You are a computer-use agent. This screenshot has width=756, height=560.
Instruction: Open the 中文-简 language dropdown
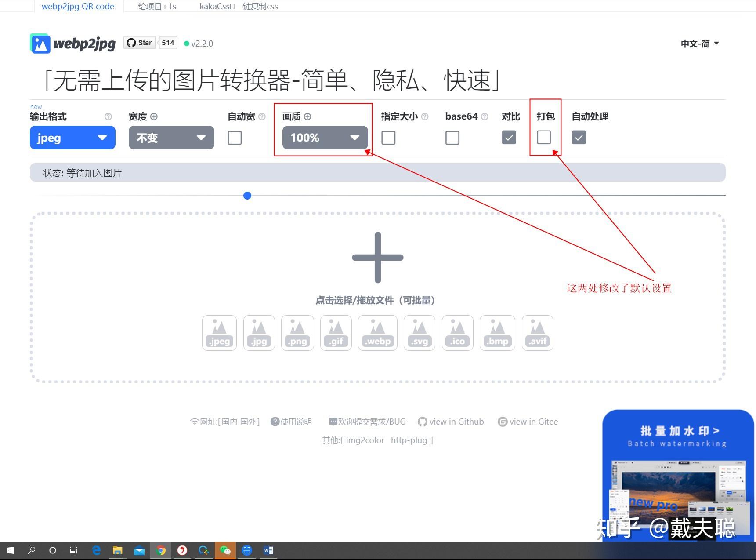(x=700, y=44)
